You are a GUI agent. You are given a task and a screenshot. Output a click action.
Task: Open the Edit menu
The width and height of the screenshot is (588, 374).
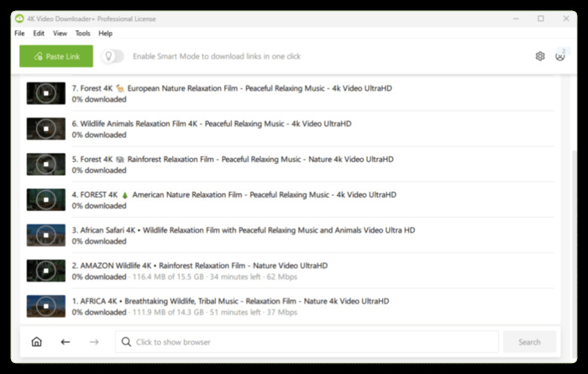tap(39, 34)
